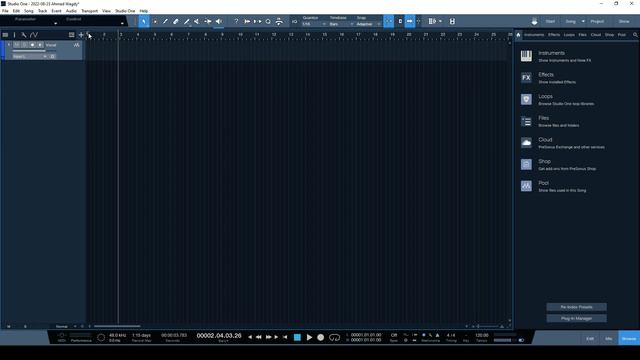
Task: Click the Add Tracks plus icon
Action: tap(81, 35)
